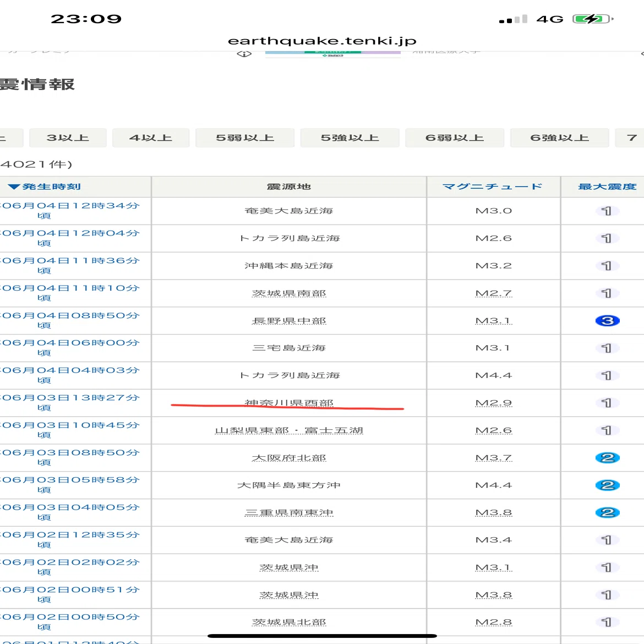Click magnitude M2.9 for 神奈川県西部
Image resolution: width=644 pixels, height=644 pixels.
[x=493, y=403]
